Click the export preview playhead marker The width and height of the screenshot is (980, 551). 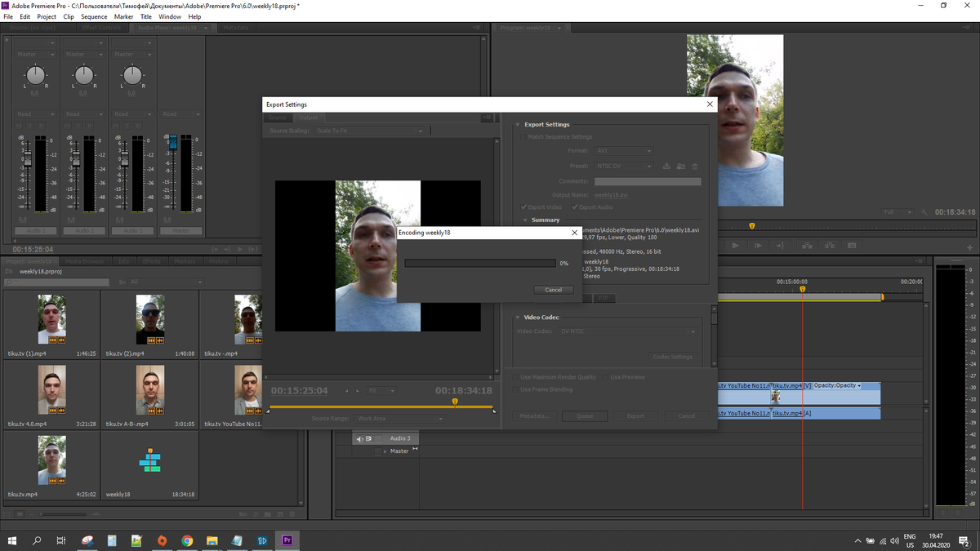coord(455,402)
